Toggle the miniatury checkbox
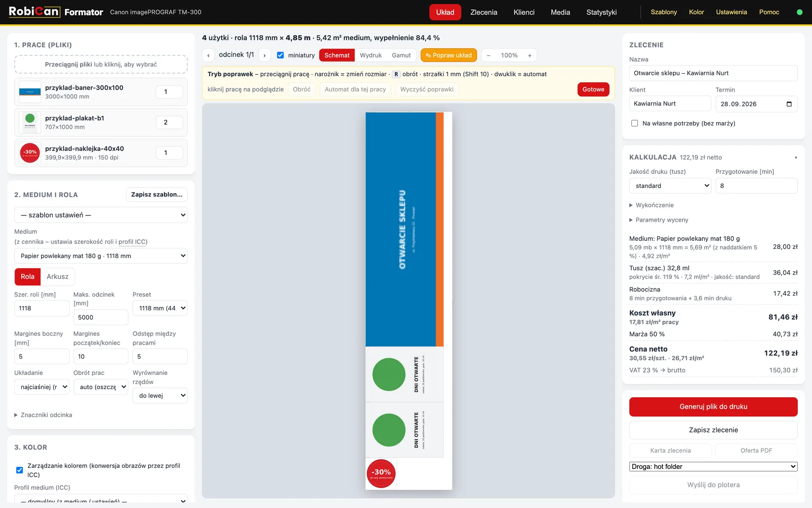This screenshot has width=812, height=508. (x=280, y=55)
